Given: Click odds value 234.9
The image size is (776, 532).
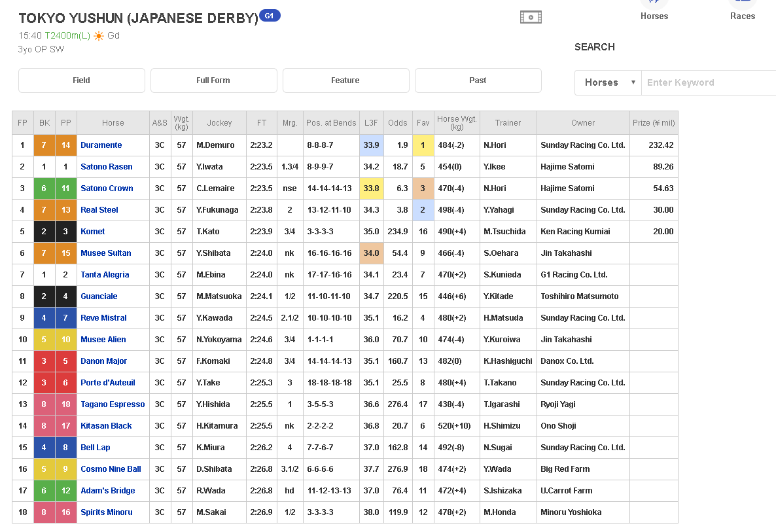Looking at the screenshot, I should (x=397, y=232).
